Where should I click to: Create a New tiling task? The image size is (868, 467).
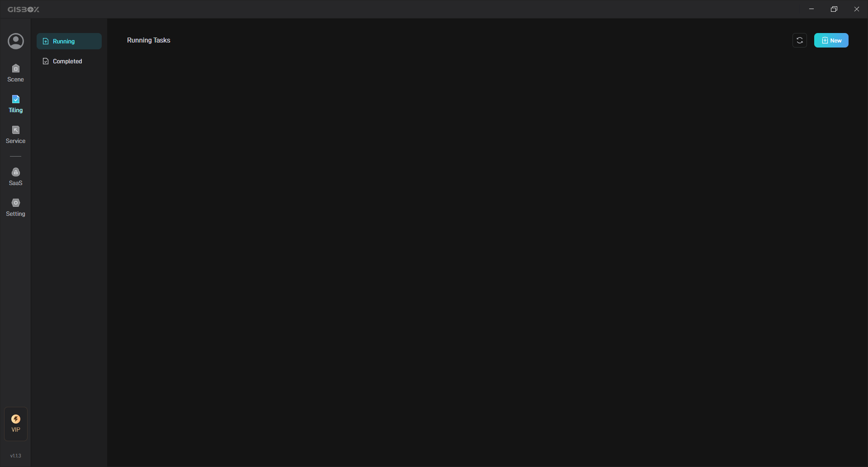(831, 40)
